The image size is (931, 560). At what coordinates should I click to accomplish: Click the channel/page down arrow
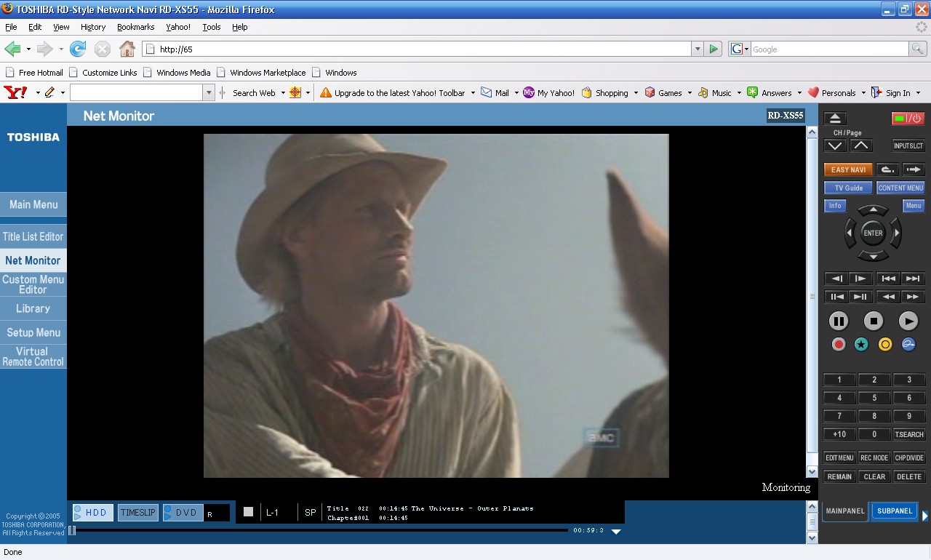coord(835,145)
